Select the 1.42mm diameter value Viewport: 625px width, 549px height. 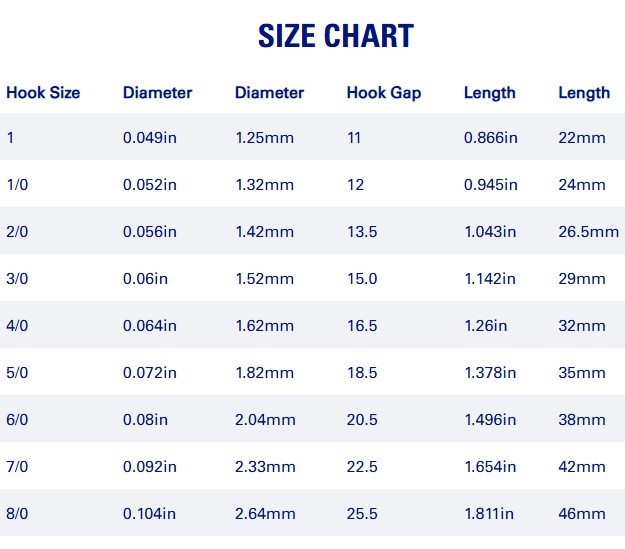pos(264,232)
